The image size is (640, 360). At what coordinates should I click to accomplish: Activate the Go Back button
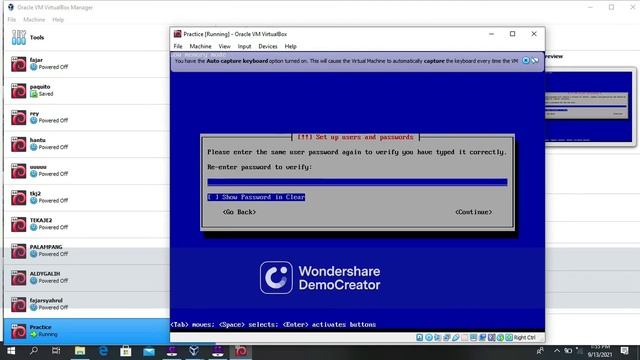pyautogui.click(x=239, y=212)
